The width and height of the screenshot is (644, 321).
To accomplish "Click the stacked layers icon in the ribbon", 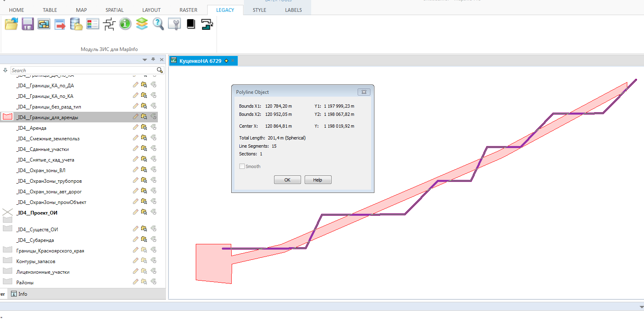I will tap(142, 24).
